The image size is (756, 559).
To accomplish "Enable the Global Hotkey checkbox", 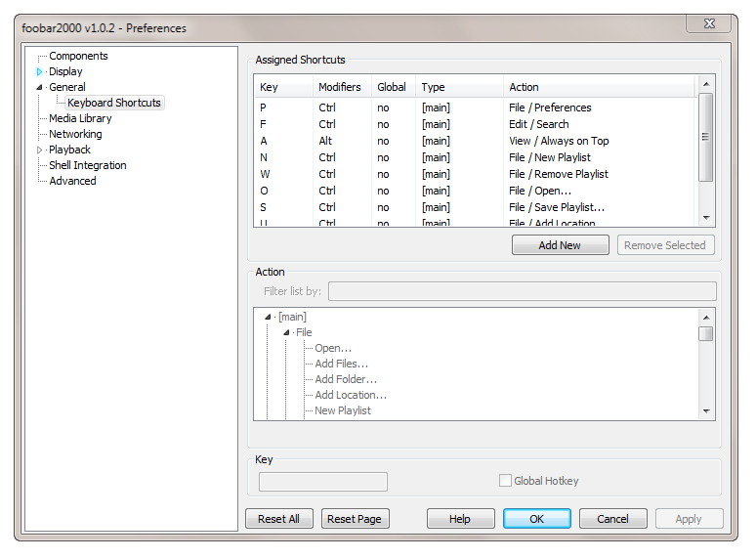I will pyautogui.click(x=505, y=481).
